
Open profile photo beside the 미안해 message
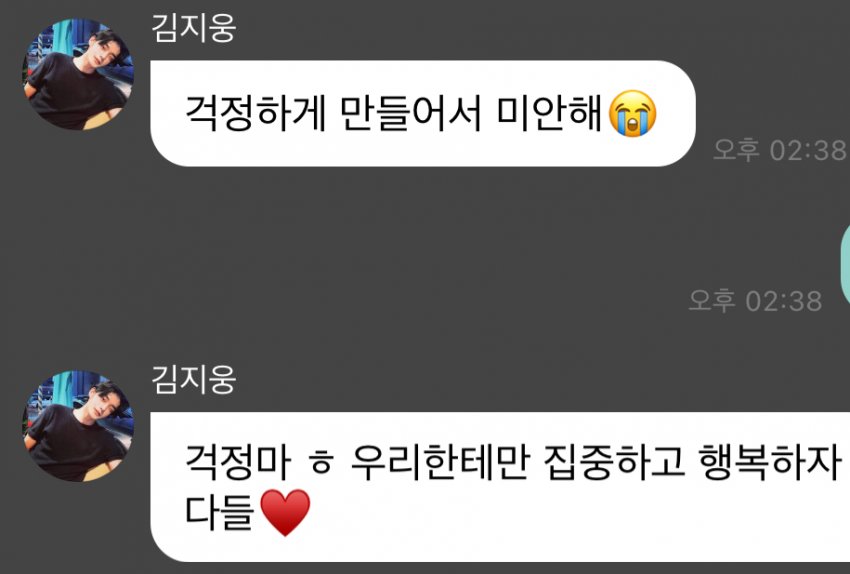(78, 74)
